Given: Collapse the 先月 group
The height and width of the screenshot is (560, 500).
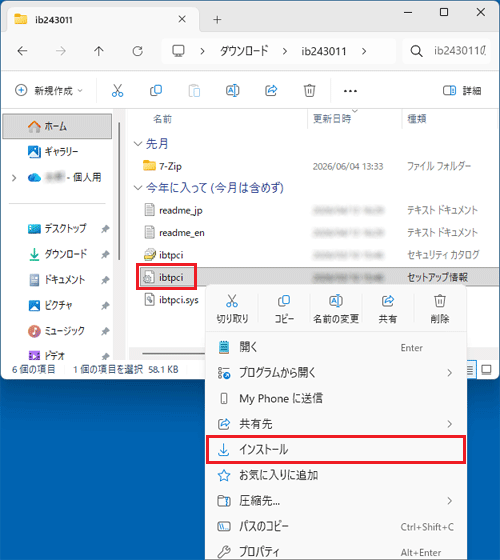Looking at the screenshot, I should [138, 144].
